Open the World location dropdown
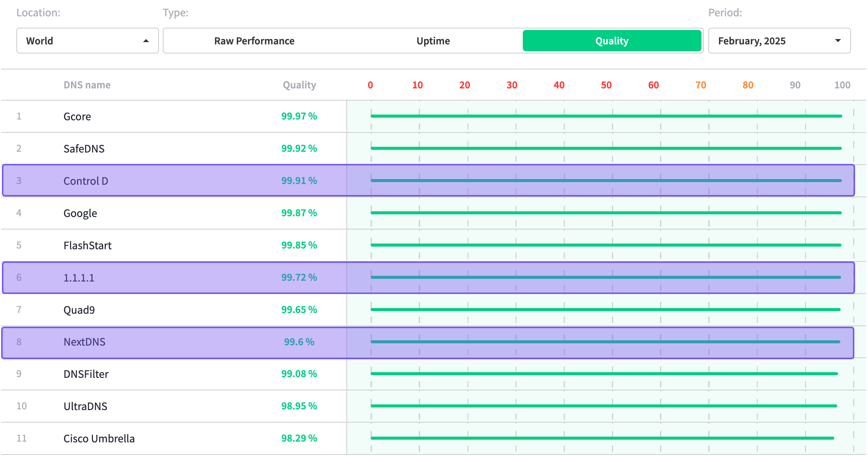The image size is (868, 456). coord(88,41)
